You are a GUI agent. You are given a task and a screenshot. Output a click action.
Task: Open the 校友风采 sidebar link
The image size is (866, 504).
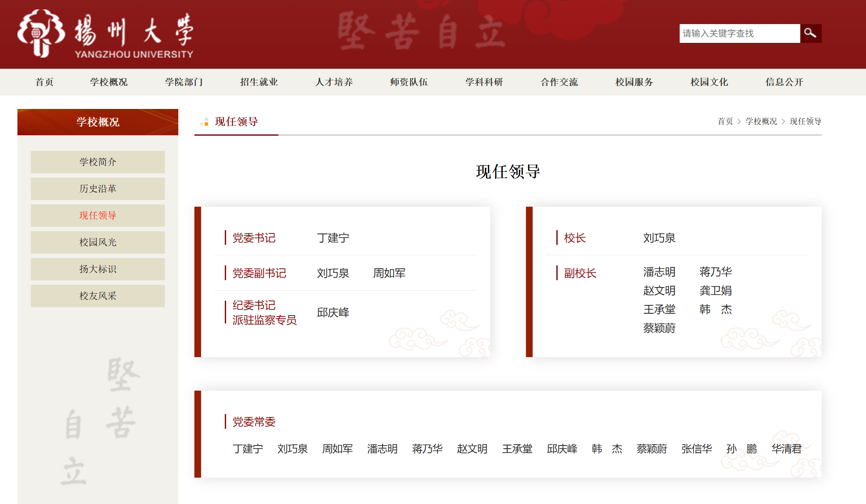[x=97, y=296]
